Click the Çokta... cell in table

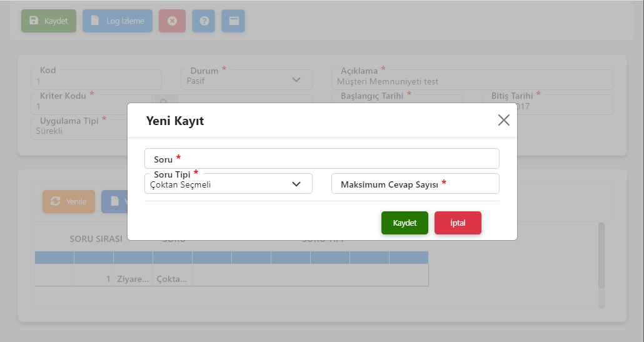pos(172,279)
